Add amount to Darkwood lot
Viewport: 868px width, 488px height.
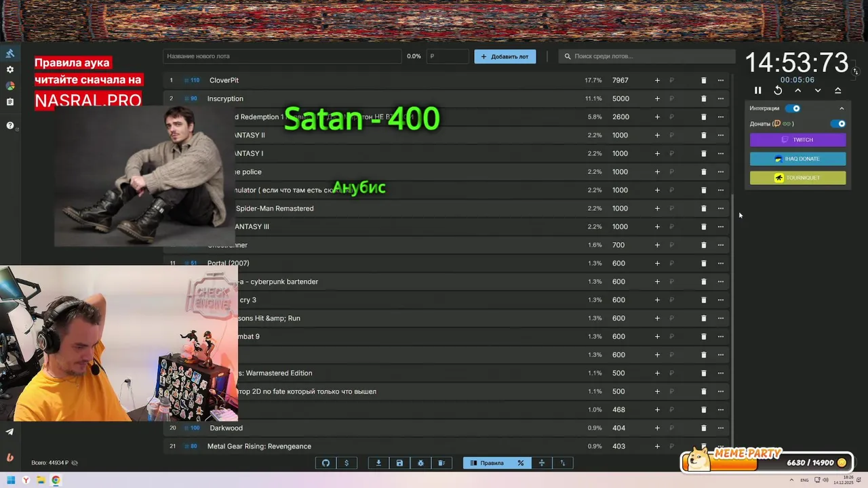tap(657, 428)
